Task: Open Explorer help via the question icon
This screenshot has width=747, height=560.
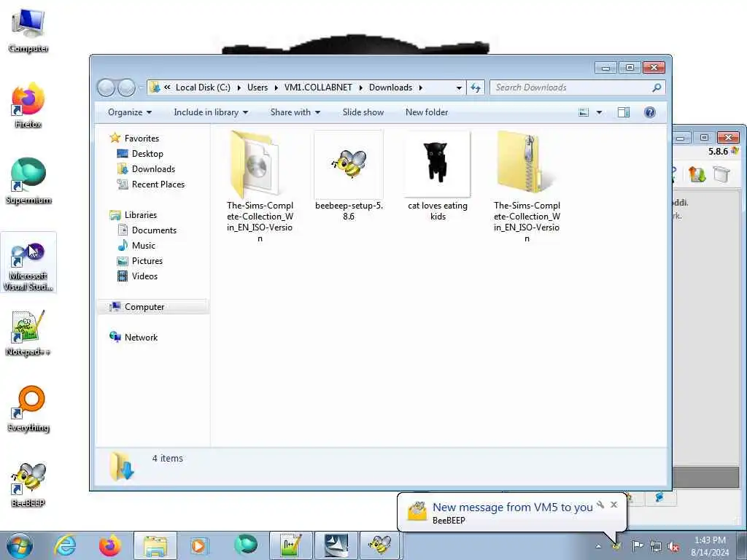Action: [649, 112]
